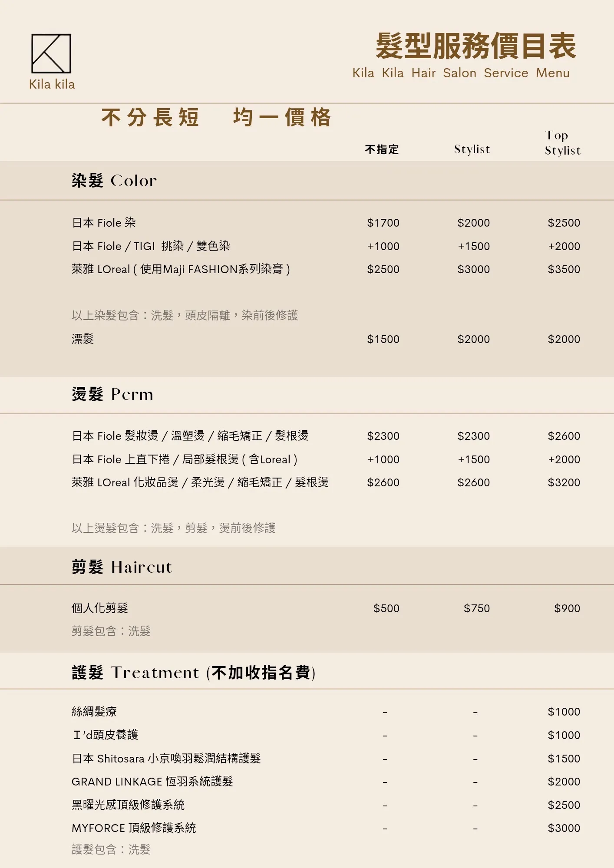Click the 不分長短 均一價格 banner text
Screen dimensions: 614x868
pos(216,118)
